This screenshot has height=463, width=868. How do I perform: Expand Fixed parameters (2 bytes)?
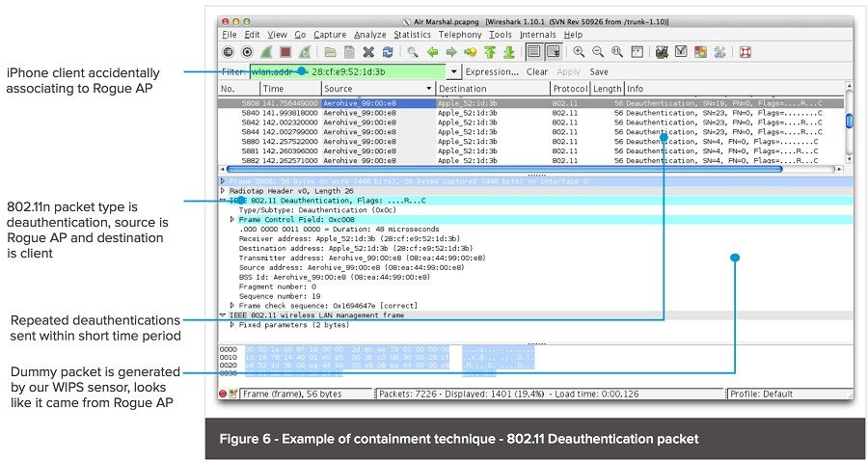232,325
